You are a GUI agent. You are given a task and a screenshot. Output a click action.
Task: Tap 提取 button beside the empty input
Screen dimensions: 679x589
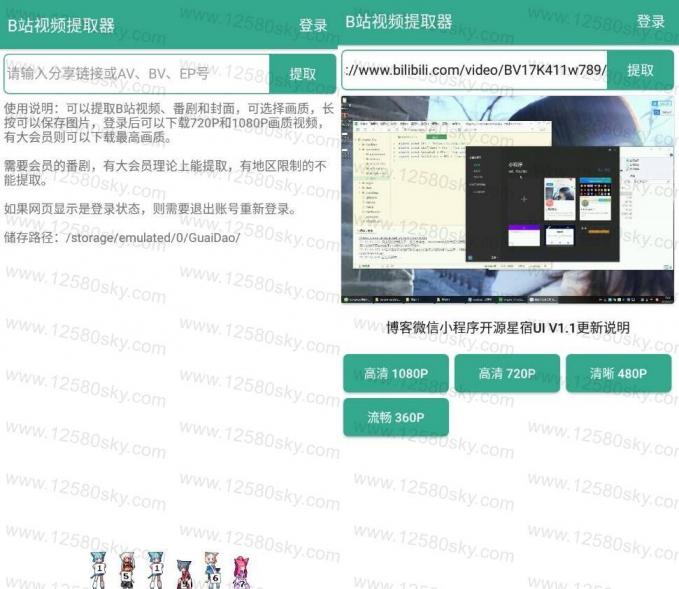pyautogui.click(x=303, y=74)
